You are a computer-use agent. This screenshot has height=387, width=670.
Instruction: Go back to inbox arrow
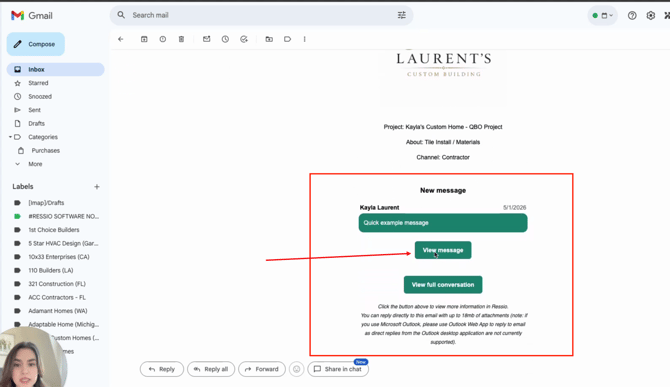coord(121,39)
